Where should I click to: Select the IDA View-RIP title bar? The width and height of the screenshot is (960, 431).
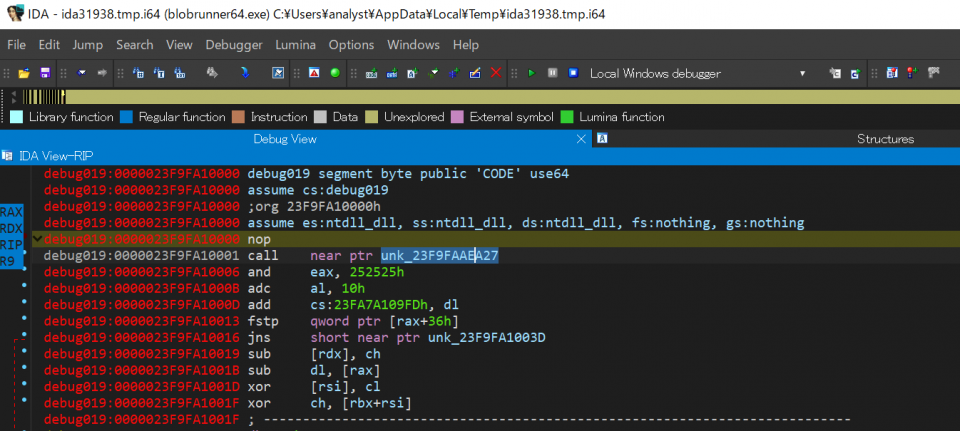click(480, 156)
